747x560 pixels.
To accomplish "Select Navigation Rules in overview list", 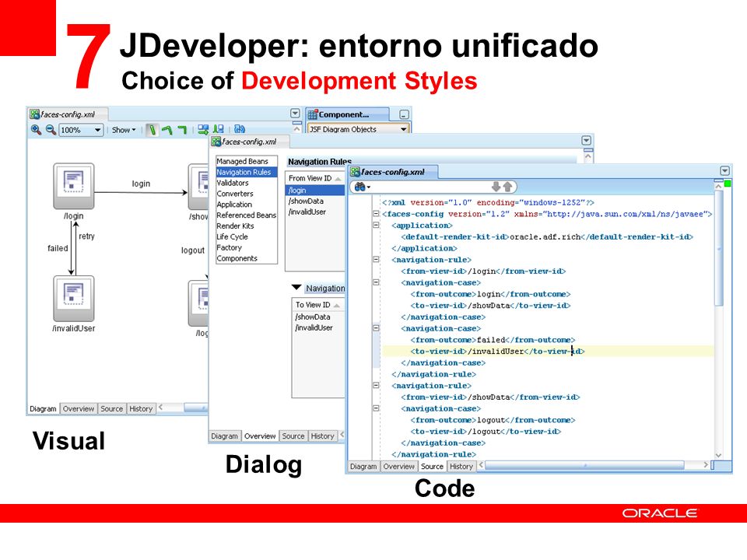I will pyautogui.click(x=247, y=172).
